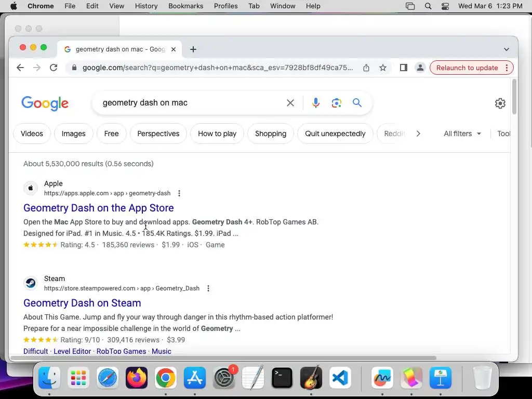Clear the Google search box
Screen dimensions: 532x399
click(290, 103)
